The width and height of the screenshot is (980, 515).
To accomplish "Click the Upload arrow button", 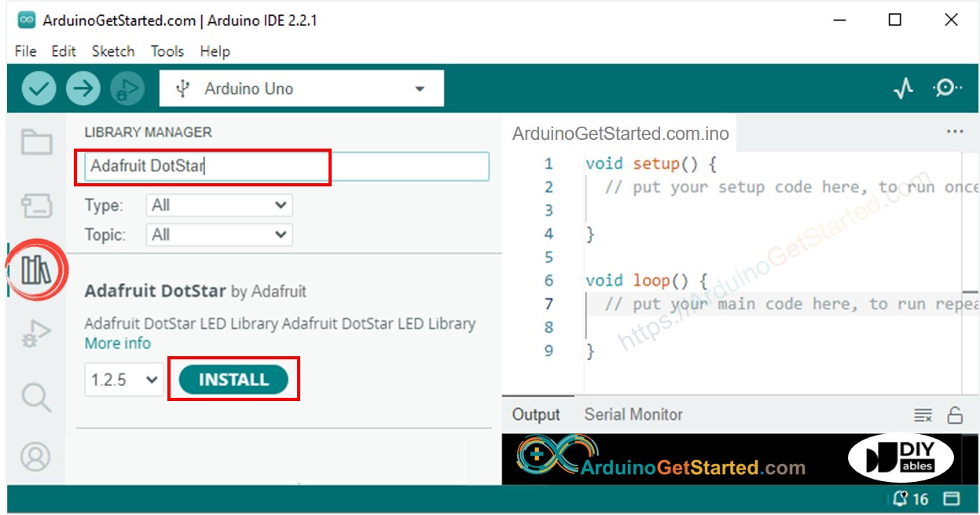I will click(x=83, y=89).
